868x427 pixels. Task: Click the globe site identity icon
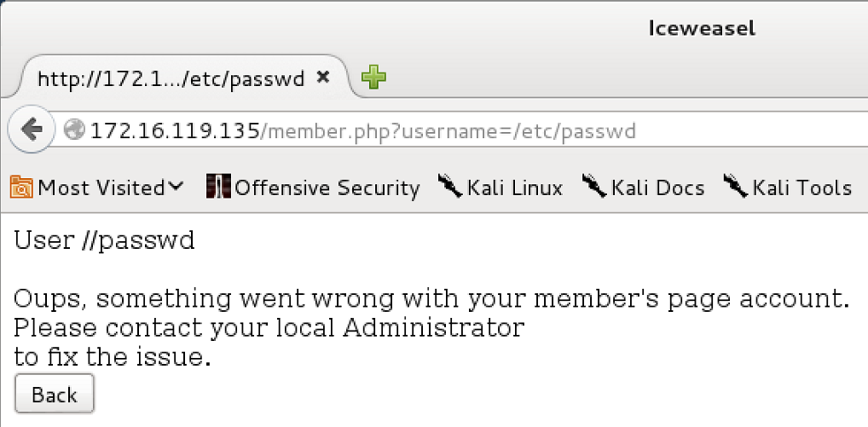coord(74,130)
